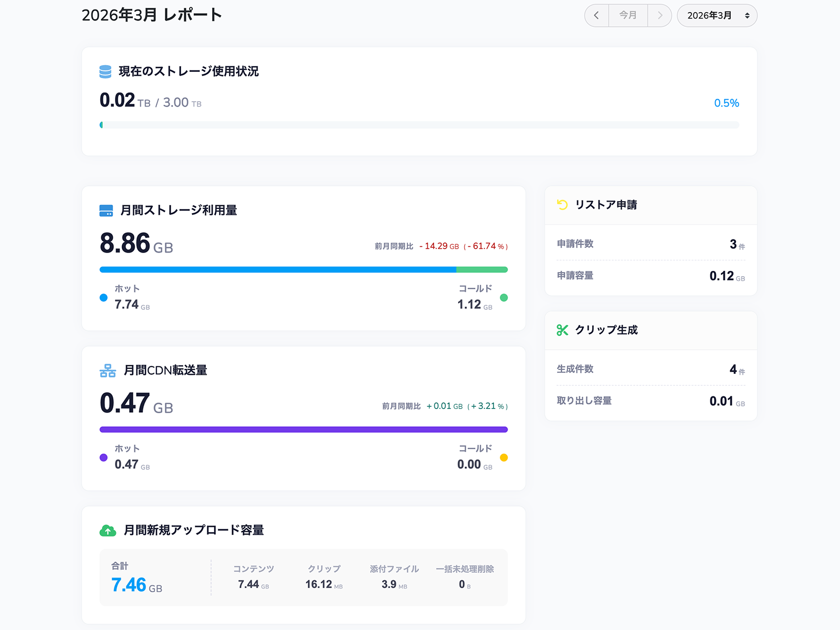Viewport: 840px width, 630px height.
Task: Click the リストア申請 card title
Action: (x=606, y=205)
